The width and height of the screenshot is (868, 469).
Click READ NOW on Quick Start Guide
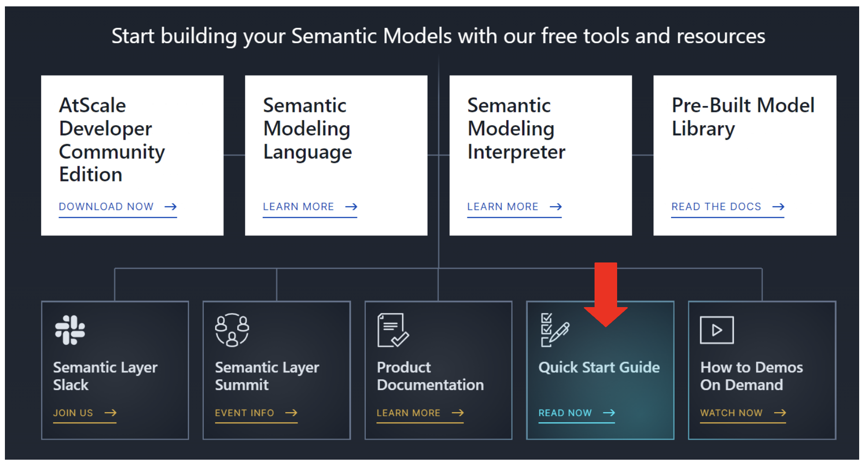[566, 413]
